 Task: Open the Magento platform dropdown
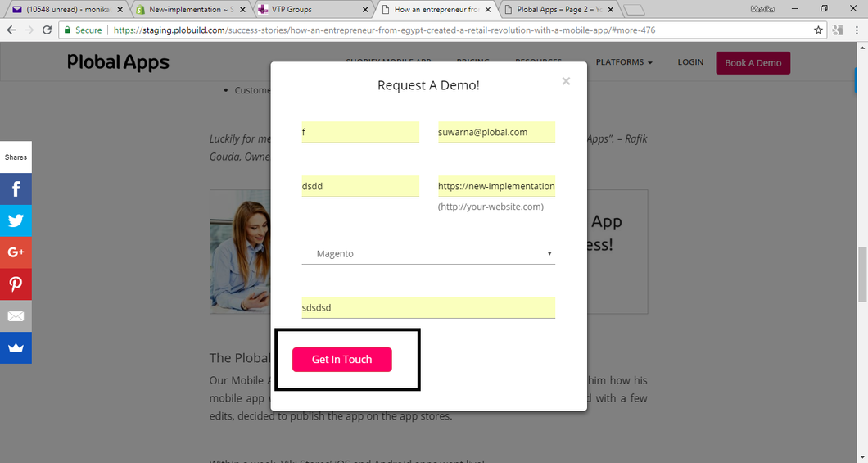pyautogui.click(x=428, y=254)
